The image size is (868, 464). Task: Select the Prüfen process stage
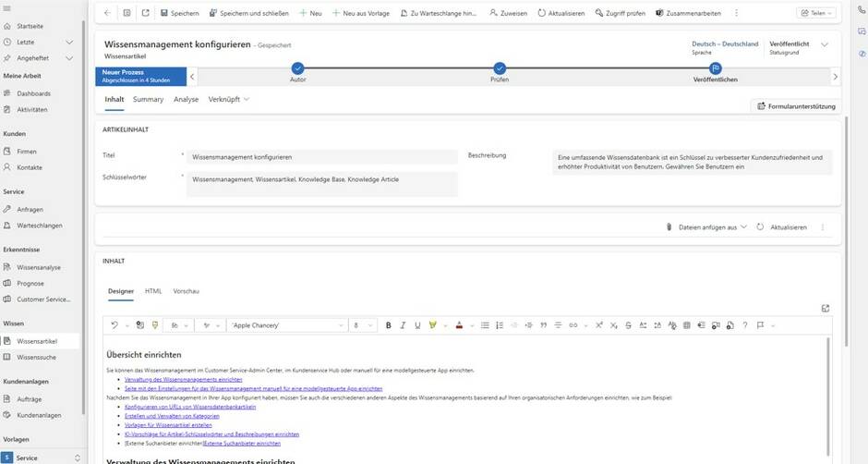click(500, 68)
